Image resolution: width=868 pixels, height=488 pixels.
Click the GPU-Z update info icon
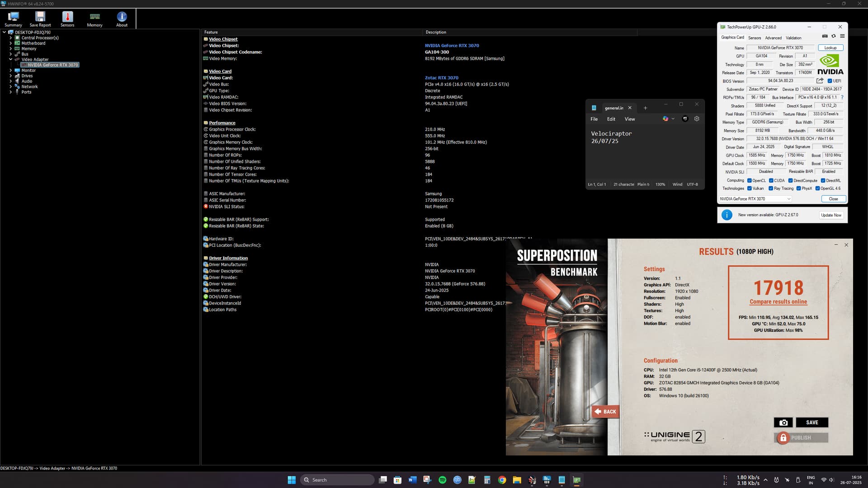pos(726,215)
